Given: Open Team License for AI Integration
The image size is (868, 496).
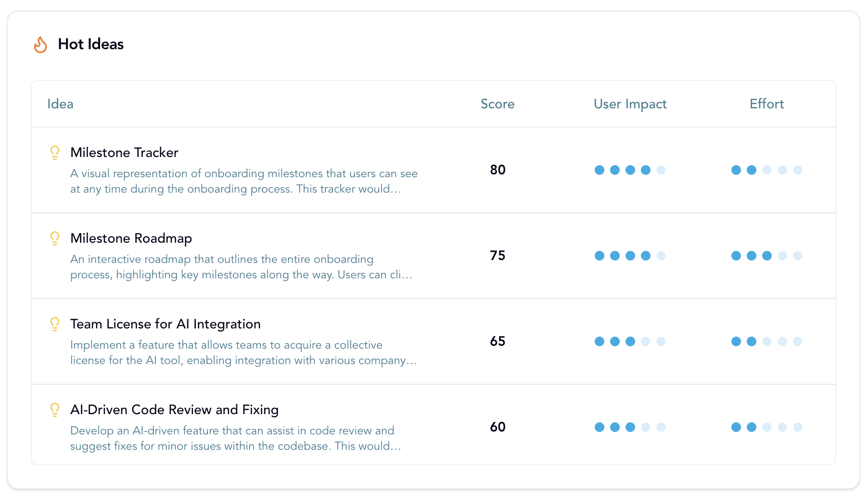Looking at the screenshot, I should [x=165, y=324].
